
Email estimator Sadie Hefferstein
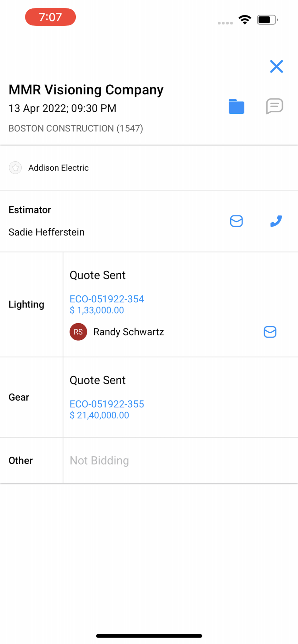point(236,221)
